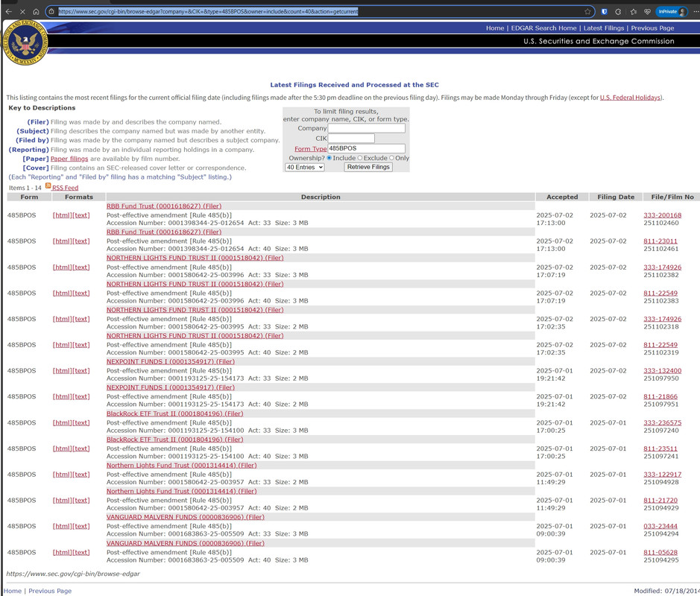Open the text format for file 811-22549 accepted 17:07:19
700x596 pixels.
[81, 293]
